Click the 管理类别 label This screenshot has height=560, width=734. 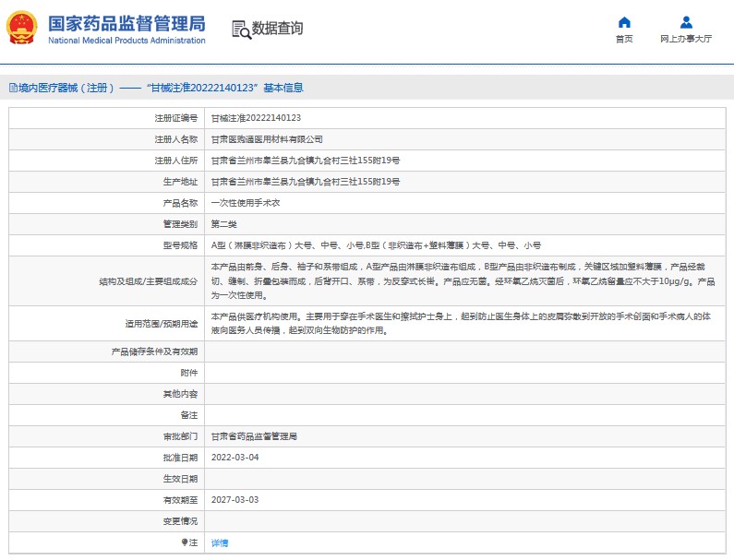click(180, 223)
